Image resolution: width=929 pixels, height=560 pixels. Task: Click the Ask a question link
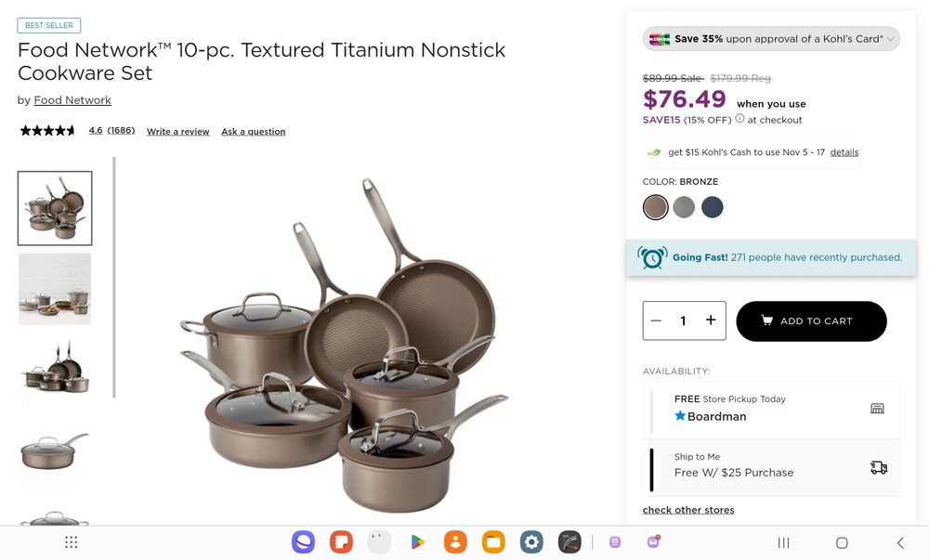tap(253, 132)
